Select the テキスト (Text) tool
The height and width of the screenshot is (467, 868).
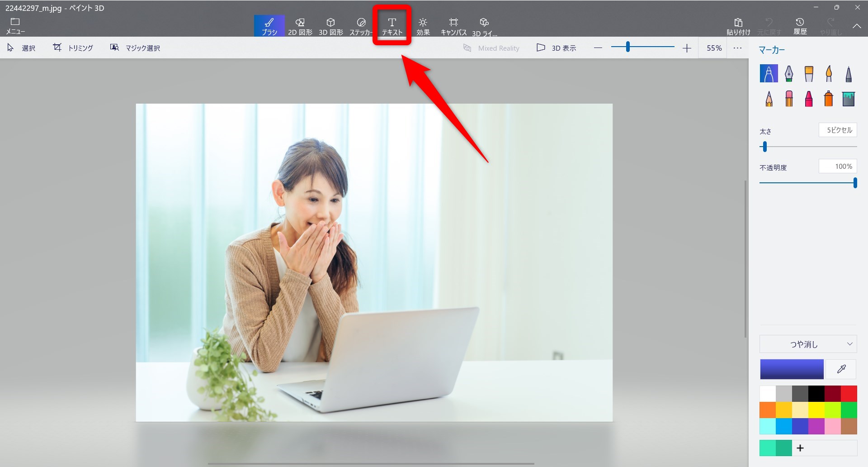pos(392,26)
